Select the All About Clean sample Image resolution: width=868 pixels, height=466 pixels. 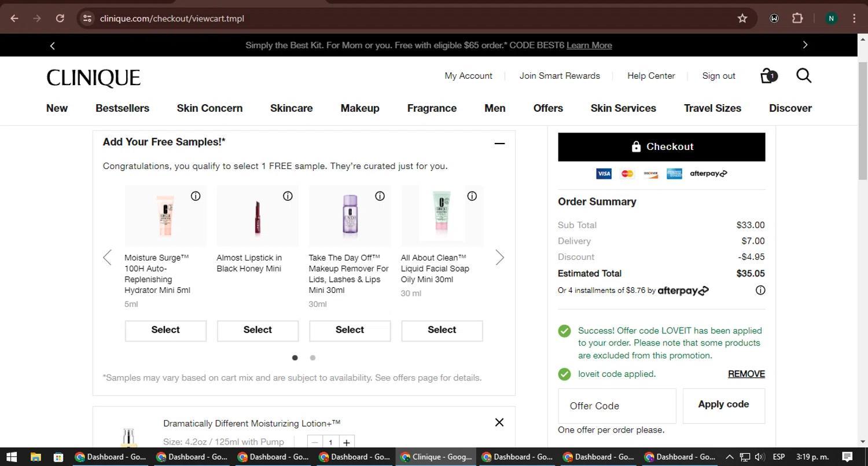(442, 331)
